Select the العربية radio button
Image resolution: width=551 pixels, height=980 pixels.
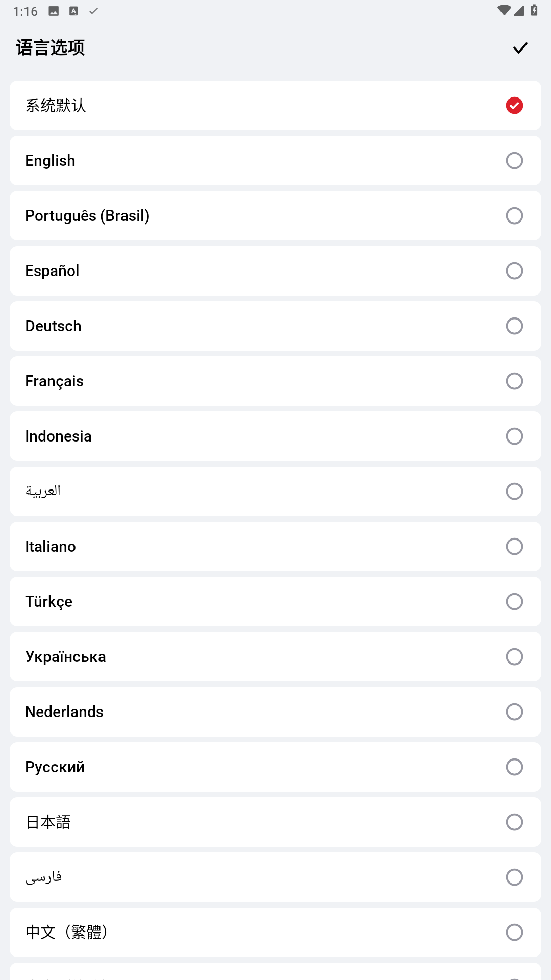pos(514,492)
